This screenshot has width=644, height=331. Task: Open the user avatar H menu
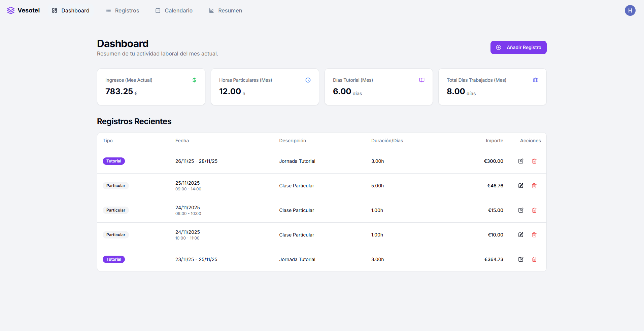pyautogui.click(x=630, y=10)
